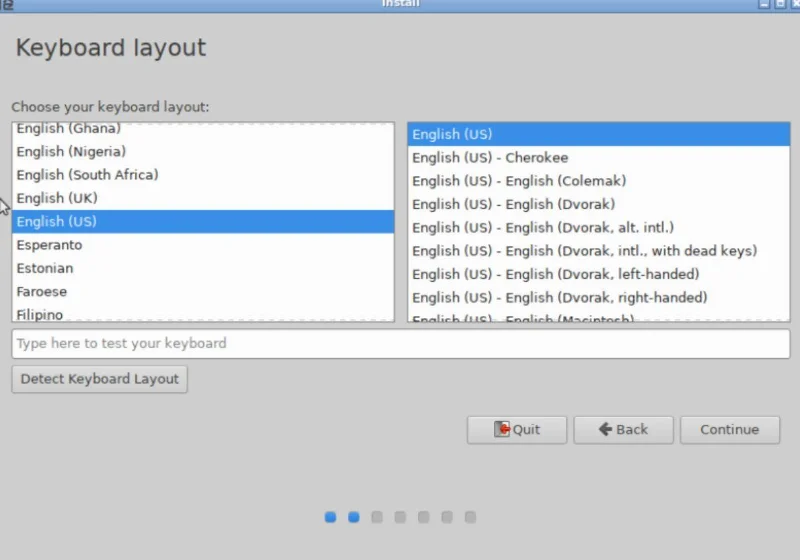Minimize the Install window

tap(764, 4)
